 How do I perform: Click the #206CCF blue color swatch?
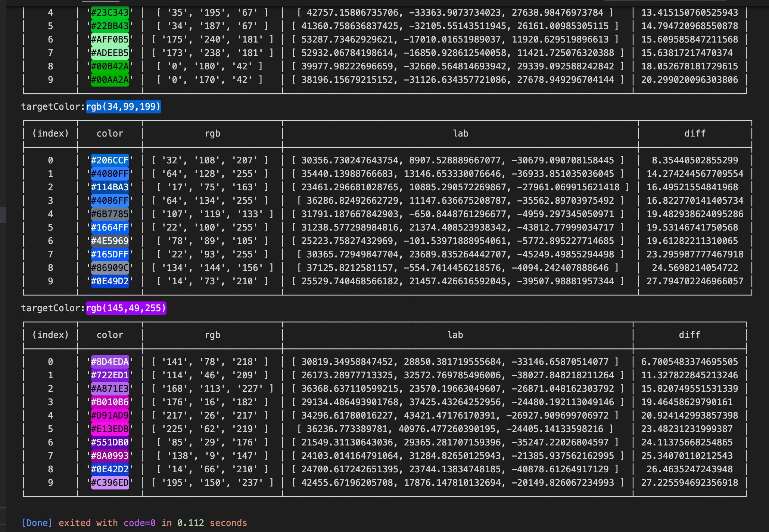pyautogui.click(x=110, y=160)
